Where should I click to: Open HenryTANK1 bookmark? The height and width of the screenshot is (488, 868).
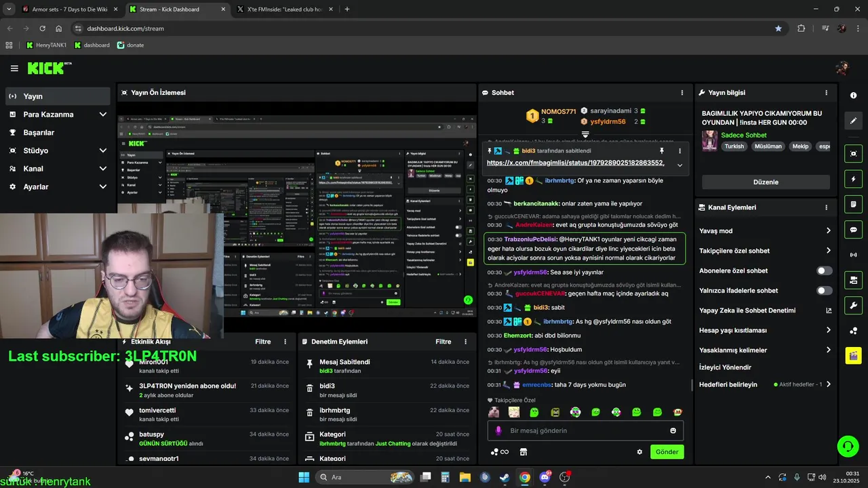[46, 45]
